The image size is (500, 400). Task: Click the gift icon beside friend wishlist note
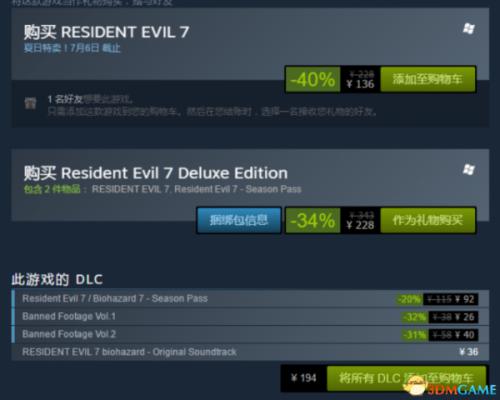click(x=30, y=103)
